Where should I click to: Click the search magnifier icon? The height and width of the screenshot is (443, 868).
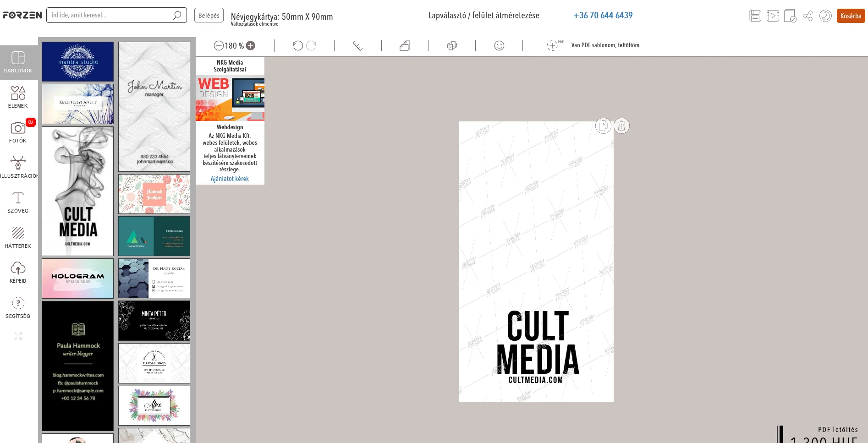(177, 15)
